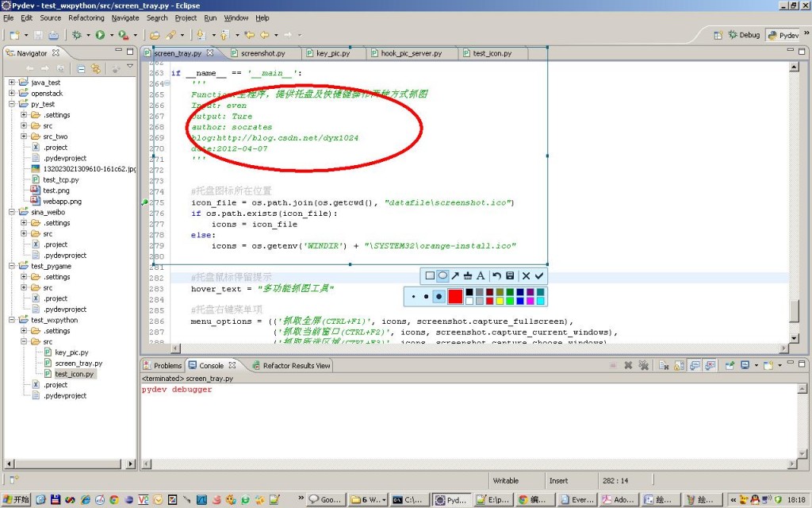The width and height of the screenshot is (812, 508).
Task: Open the Navigator view menu triangle
Action: (x=129, y=67)
